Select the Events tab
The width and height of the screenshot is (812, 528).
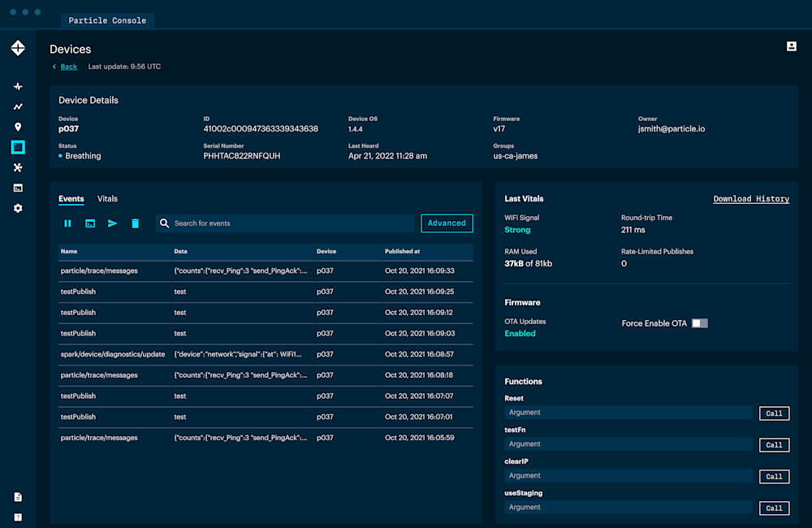point(71,199)
